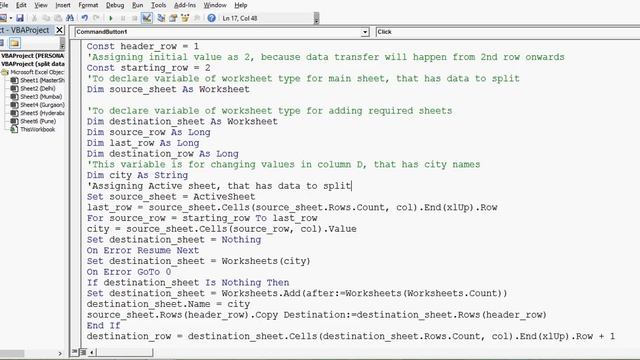Viewport: 640px width, 360px height.
Task: Click the Cut scissors icon
Action: [34, 18]
